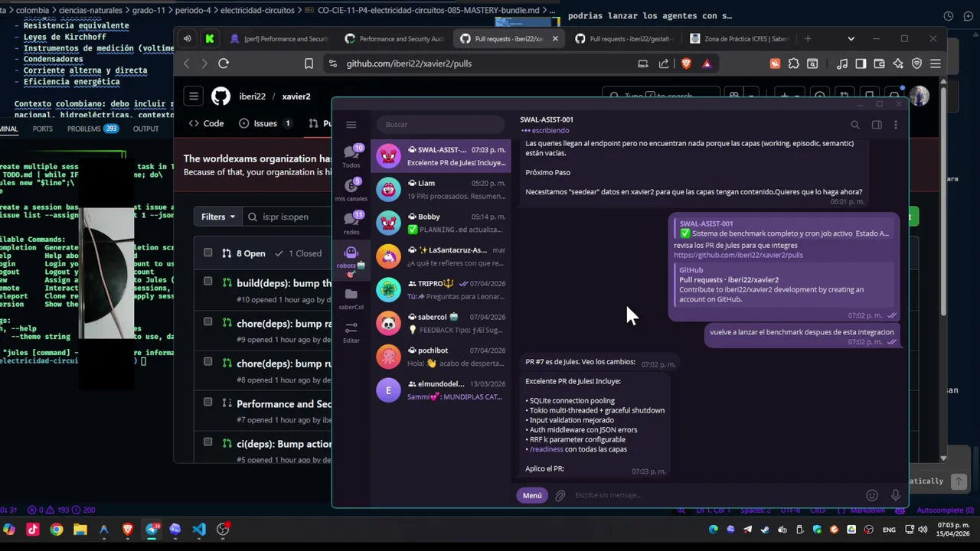Open the Telegram hamburger menu
Viewport: 980px width, 551px height.
coord(351,125)
